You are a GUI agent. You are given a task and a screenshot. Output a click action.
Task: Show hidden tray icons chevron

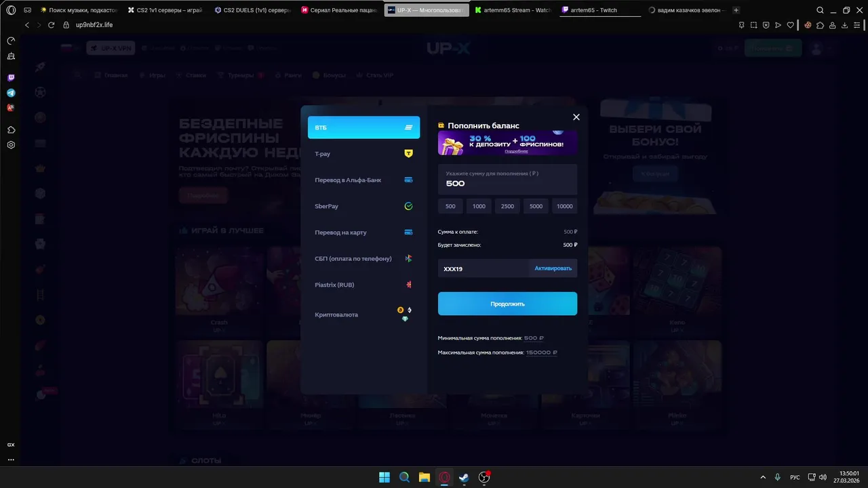pos(763,477)
